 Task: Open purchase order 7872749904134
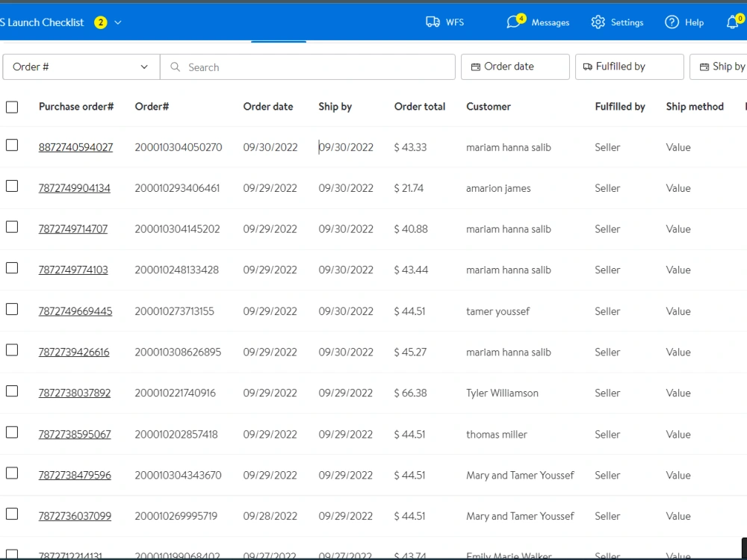click(74, 188)
